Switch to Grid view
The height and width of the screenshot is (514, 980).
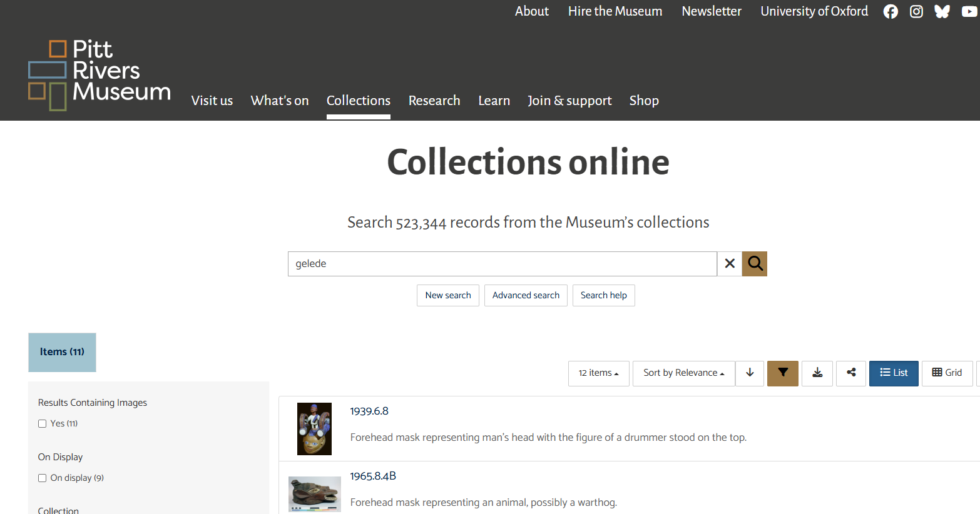(947, 373)
